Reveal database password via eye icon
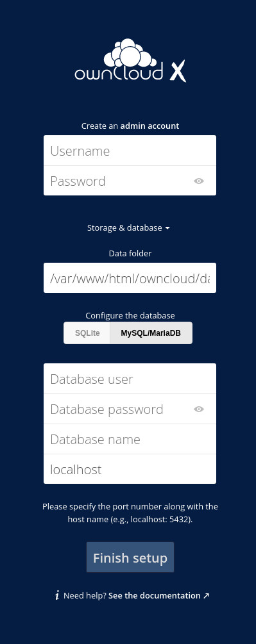This screenshot has width=256, height=644. click(x=199, y=409)
